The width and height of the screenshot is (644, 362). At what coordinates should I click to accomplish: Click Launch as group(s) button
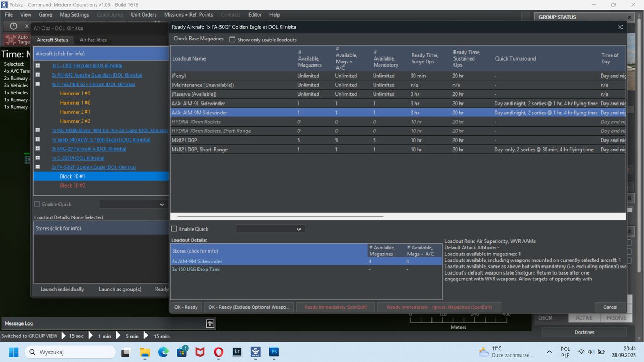(x=120, y=289)
